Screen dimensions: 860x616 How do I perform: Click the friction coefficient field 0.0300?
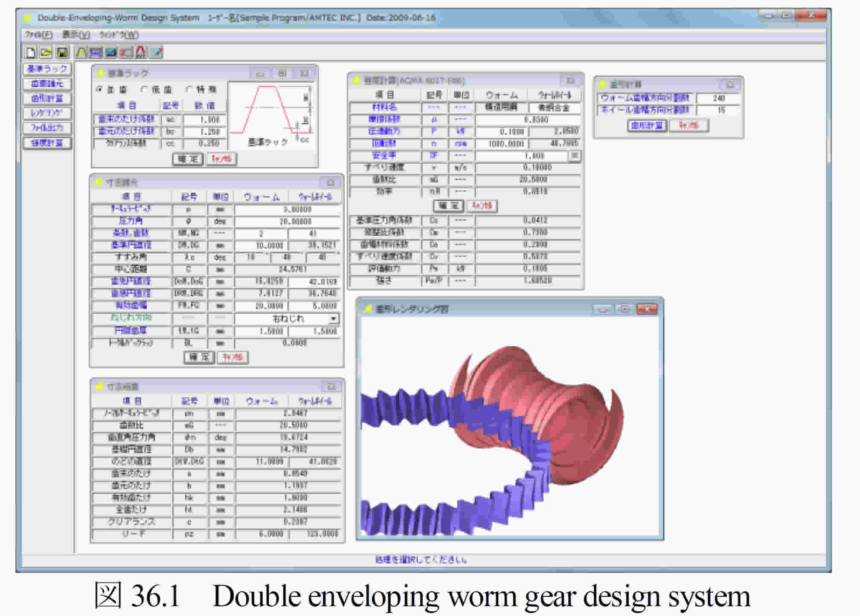pos(528,120)
